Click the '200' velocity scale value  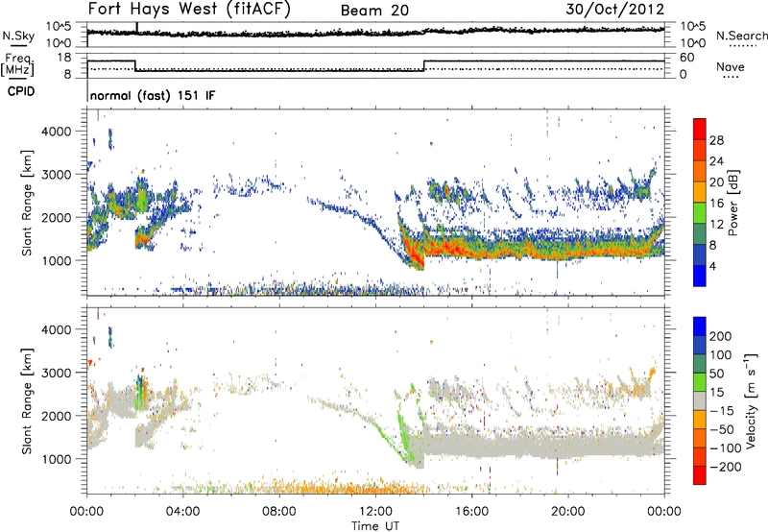pyautogui.click(x=721, y=336)
